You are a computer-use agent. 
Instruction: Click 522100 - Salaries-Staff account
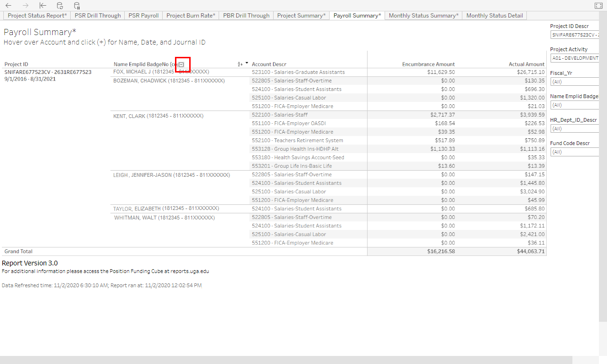pos(280,115)
